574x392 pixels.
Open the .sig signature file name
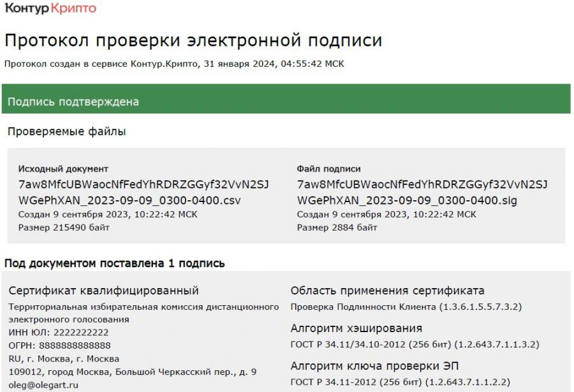pos(422,192)
